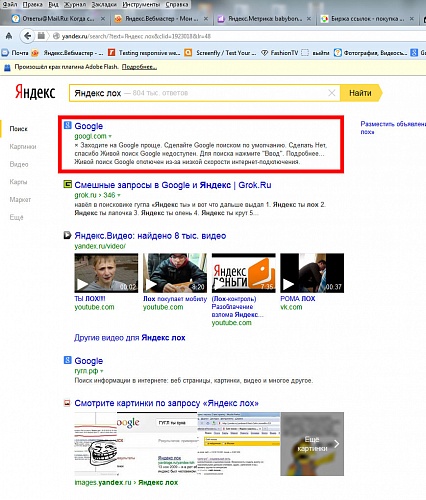Open the Журнал menu
426x500 pixels.
point(75,4)
